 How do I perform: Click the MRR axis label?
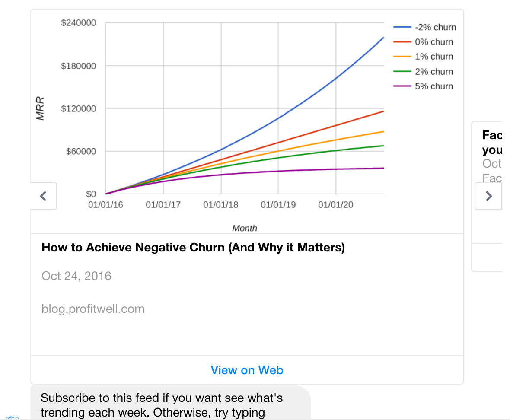[x=40, y=108]
